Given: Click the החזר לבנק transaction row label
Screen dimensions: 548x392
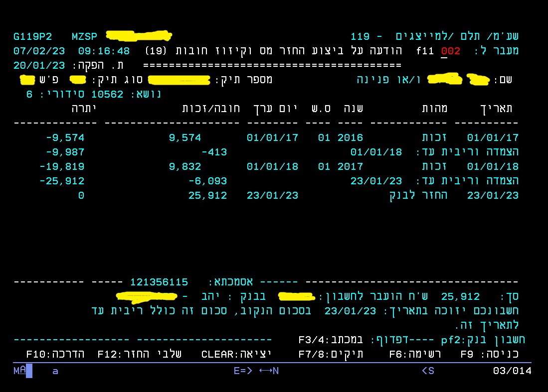Looking at the screenshot, I should coord(418,196).
